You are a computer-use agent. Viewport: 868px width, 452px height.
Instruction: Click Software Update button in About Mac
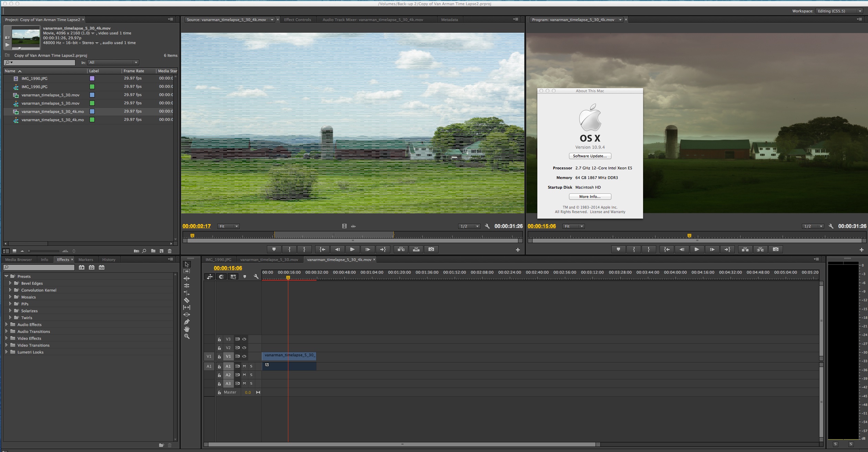point(590,156)
